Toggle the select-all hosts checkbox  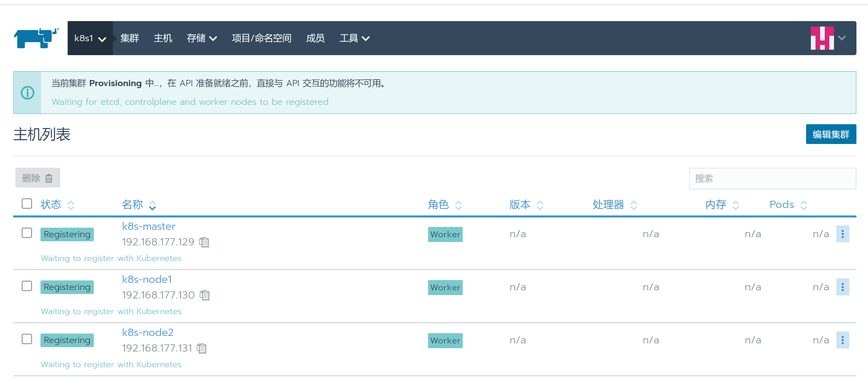[x=27, y=204]
